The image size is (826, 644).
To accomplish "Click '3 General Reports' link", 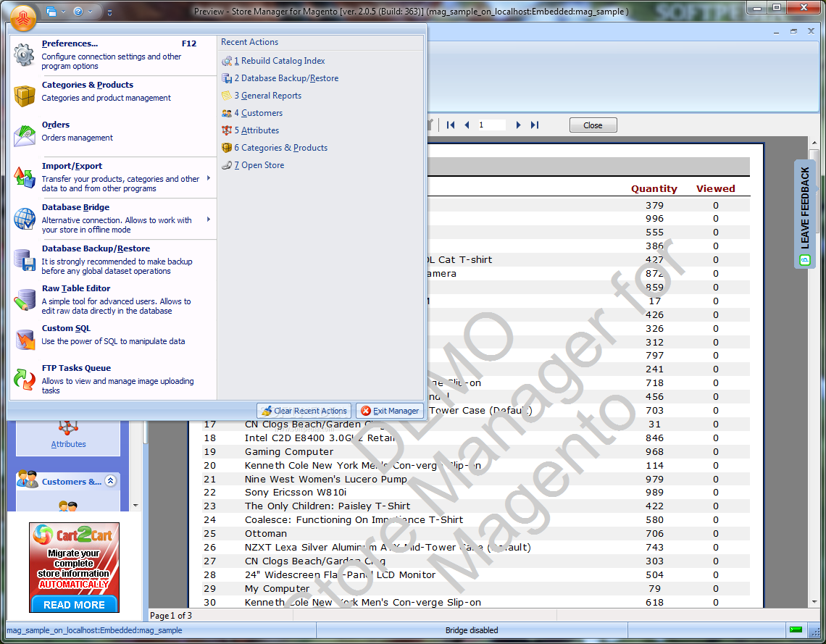I will pos(268,96).
